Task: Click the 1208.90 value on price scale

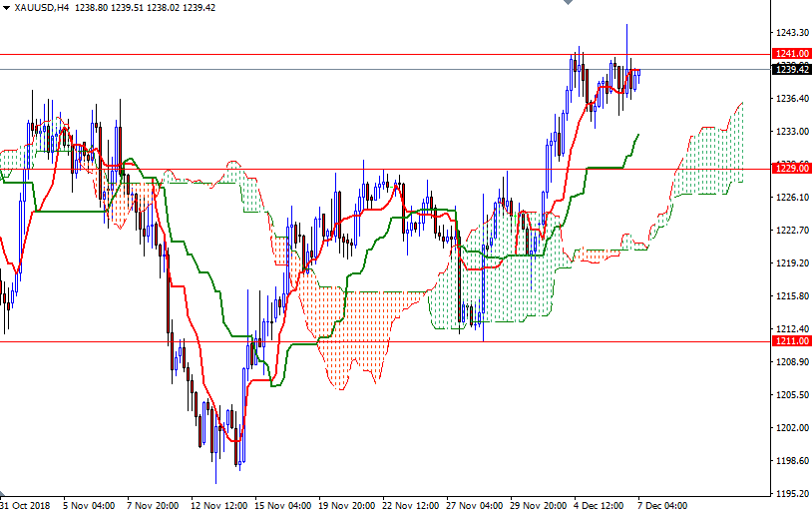Action: (x=790, y=361)
